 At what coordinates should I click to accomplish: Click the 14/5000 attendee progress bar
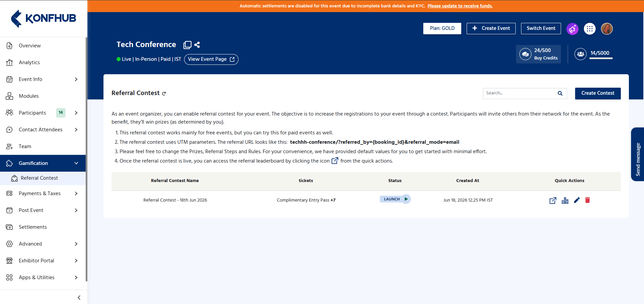point(601,58)
